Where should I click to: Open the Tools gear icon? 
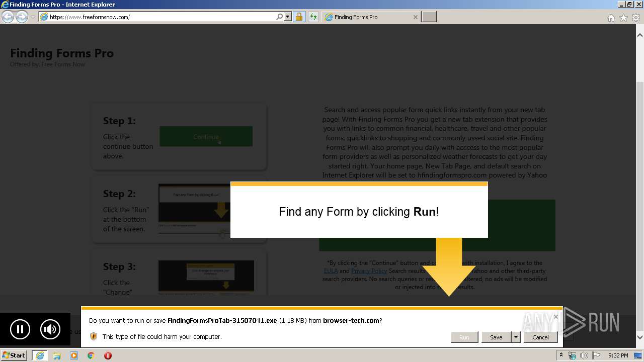(636, 18)
